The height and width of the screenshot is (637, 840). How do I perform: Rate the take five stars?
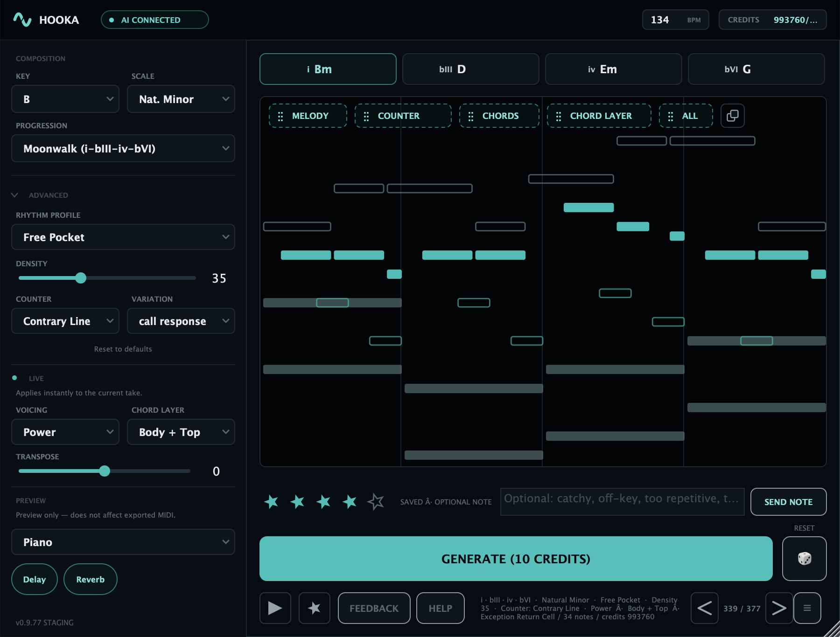(376, 502)
